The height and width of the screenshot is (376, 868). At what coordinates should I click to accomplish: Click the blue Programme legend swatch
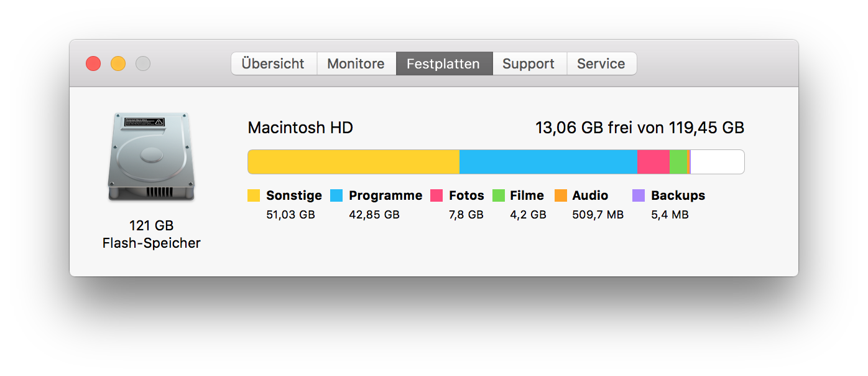point(336,195)
